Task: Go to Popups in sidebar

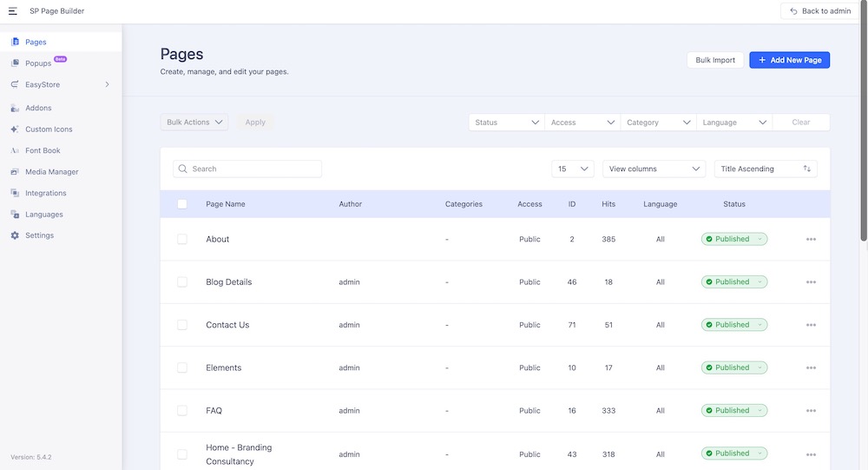Action: [38, 63]
